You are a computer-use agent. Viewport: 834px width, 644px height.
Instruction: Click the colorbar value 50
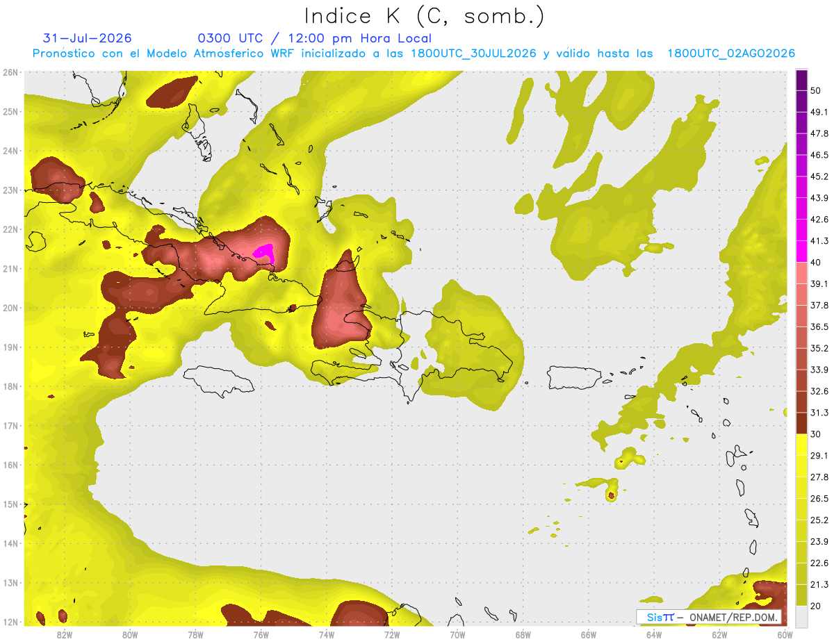click(x=816, y=90)
